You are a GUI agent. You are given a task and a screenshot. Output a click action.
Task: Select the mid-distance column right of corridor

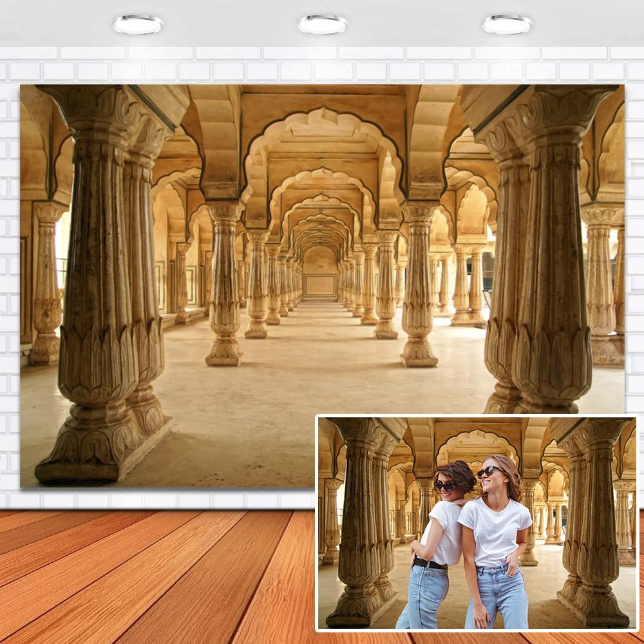tap(419, 290)
